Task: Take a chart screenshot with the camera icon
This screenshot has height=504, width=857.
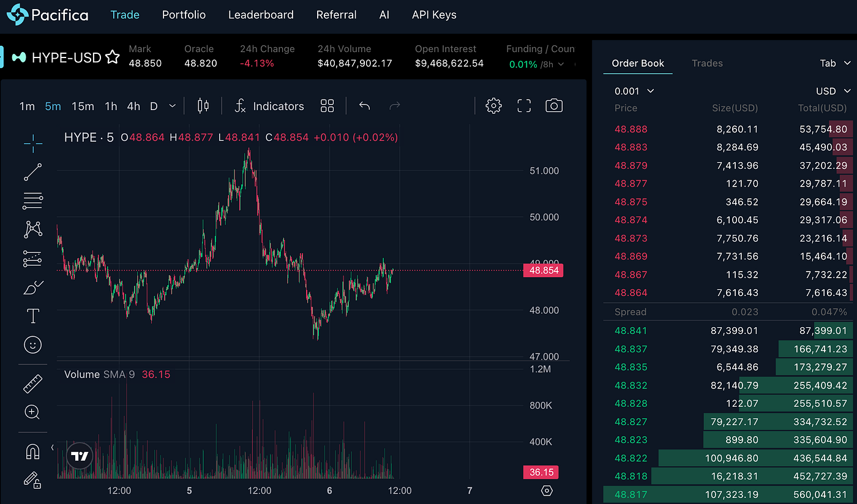Action: click(553, 105)
